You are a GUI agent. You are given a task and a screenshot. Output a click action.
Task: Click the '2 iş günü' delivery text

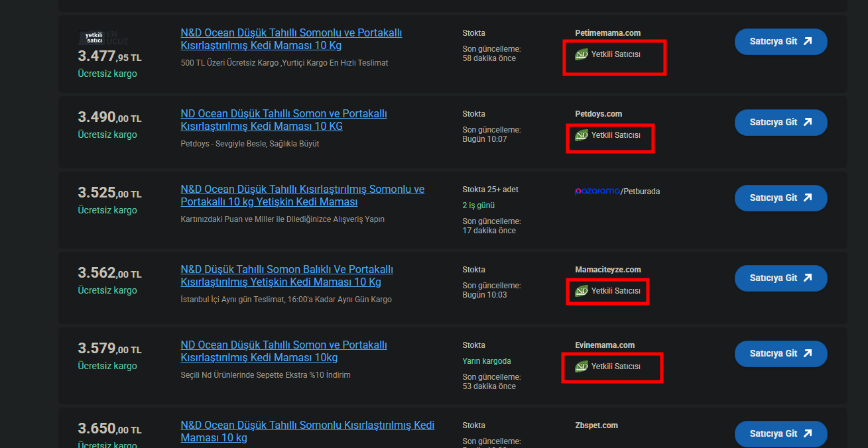(x=479, y=205)
